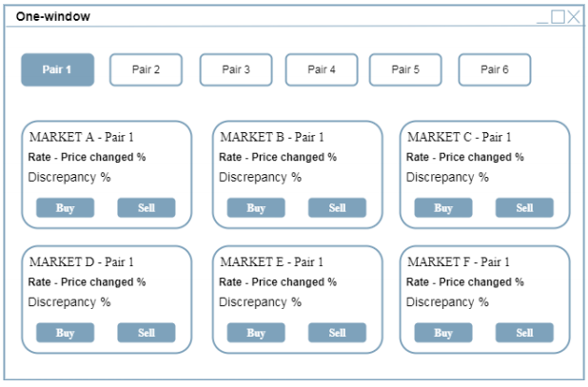
Task: Buy on Market F
Action: (443, 333)
